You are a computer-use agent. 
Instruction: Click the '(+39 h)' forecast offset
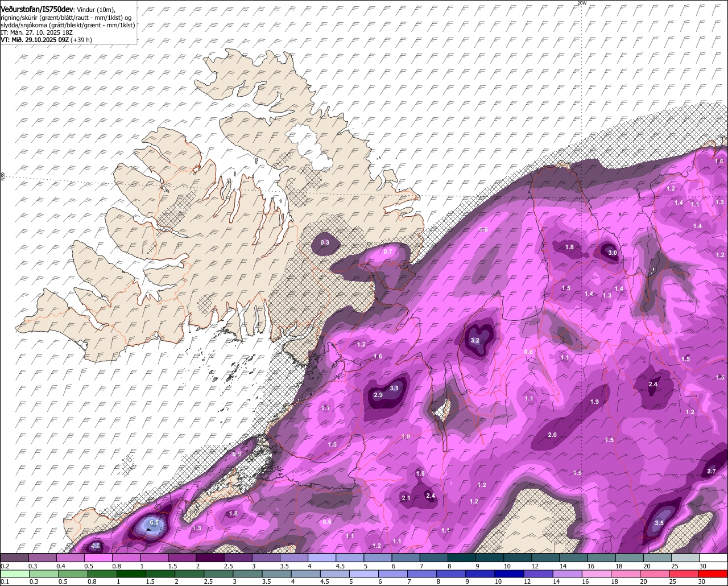coord(81,40)
